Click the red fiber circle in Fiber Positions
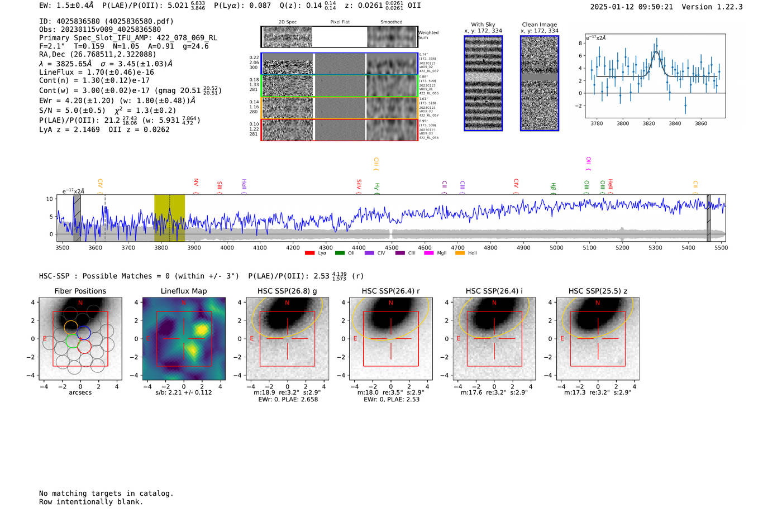This screenshot has width=782, height=532. tap(84, 347)
